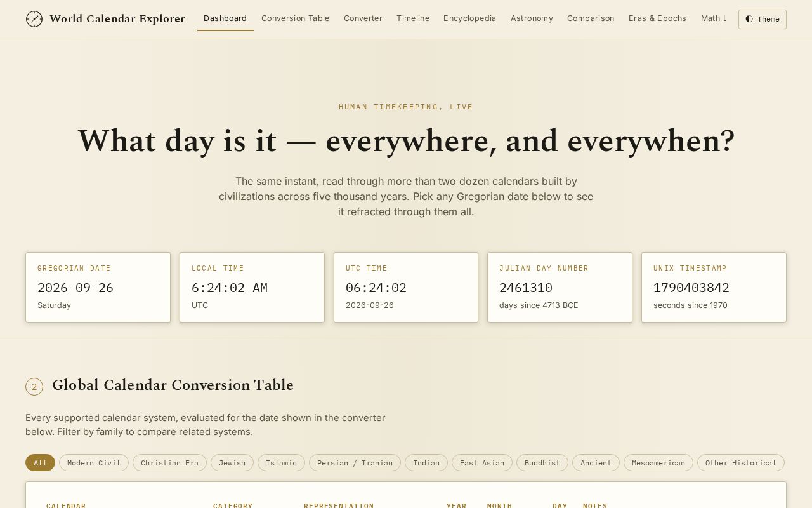This screenshot has width=812, height=508.
Task: Click the Unix Timestamp value 1790403842
Action: click(691, 288)
